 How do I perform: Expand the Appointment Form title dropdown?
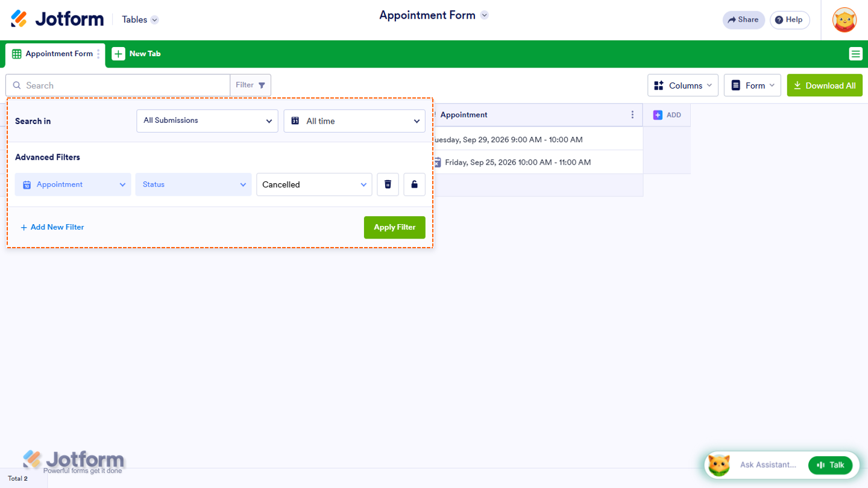[484, 16]
